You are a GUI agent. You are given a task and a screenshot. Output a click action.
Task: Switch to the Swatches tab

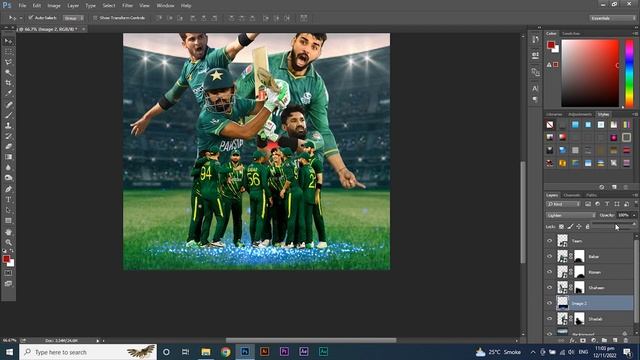[571, 33]
